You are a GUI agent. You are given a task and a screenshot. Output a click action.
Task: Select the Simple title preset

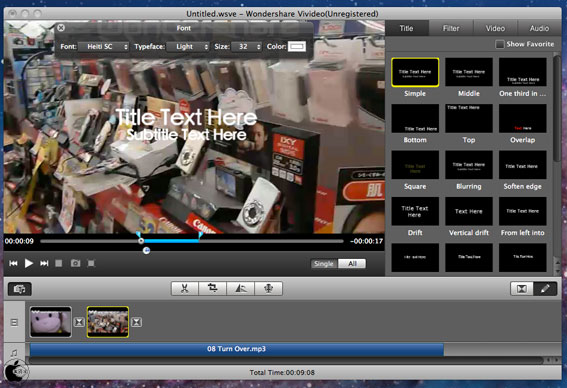415,72
